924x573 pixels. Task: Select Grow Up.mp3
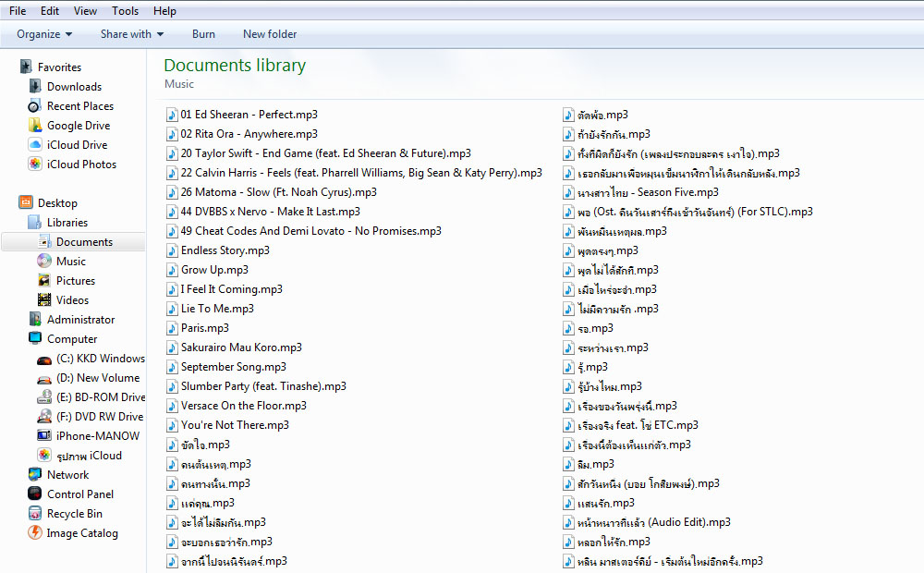click(207, 270)
